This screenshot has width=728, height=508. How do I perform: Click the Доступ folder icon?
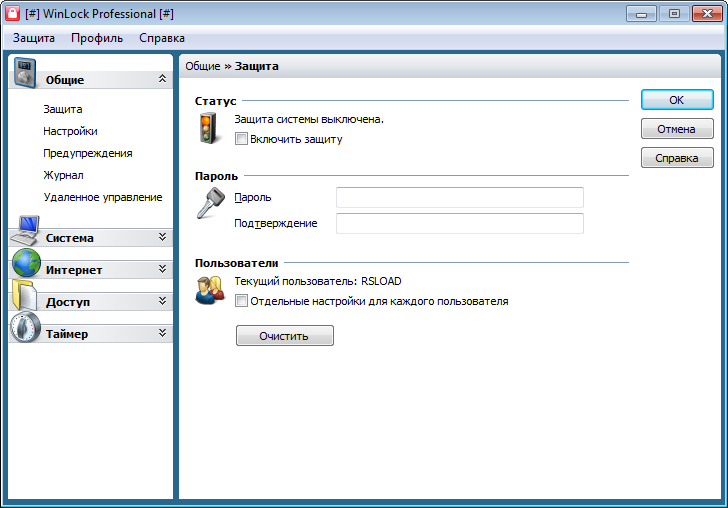coord(24,295)
